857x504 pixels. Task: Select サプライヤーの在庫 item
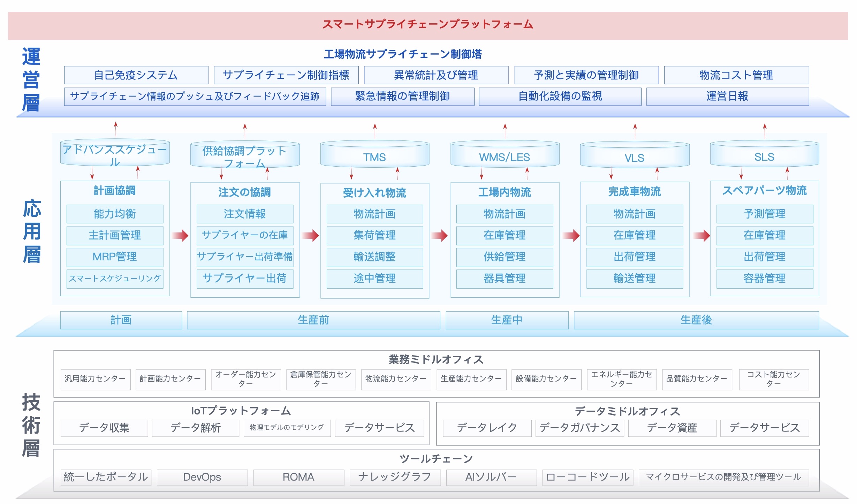(x=245, y=236)
